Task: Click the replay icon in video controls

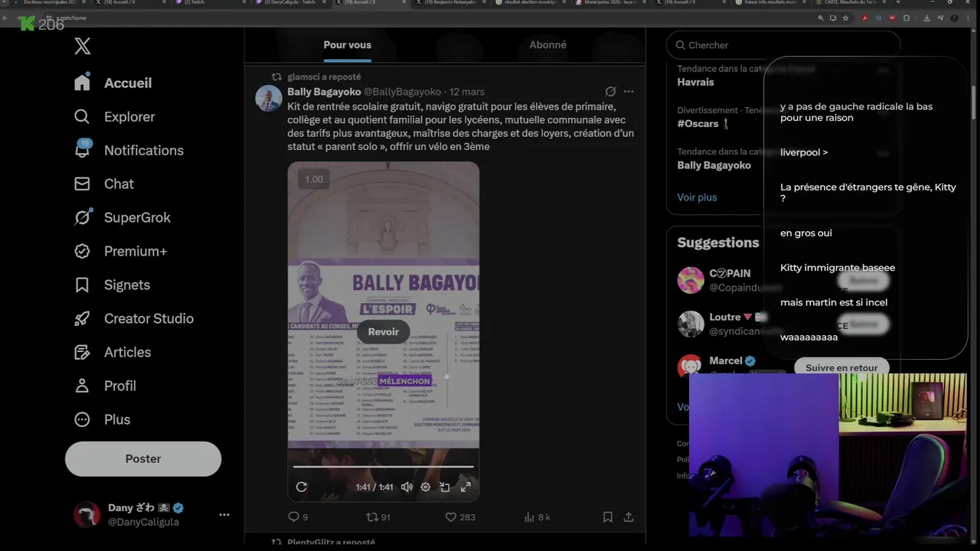Action: click(x=302, y=487)
